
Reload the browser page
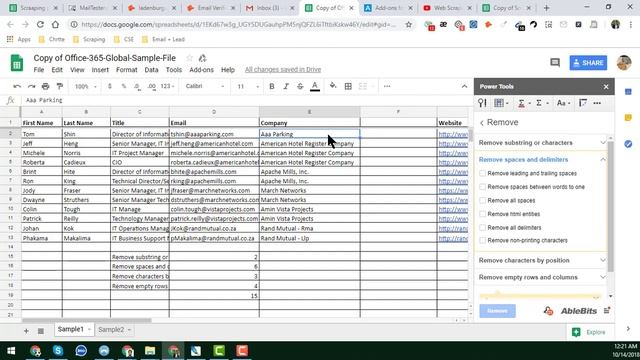coord(40,24)
